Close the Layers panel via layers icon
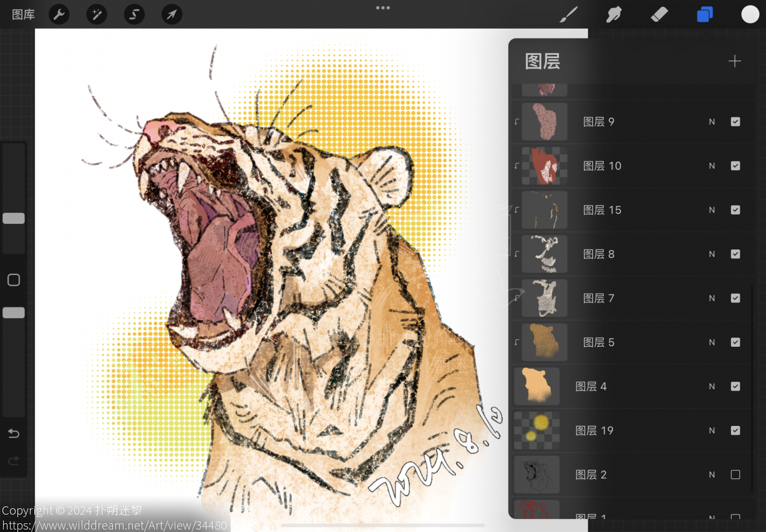 (705, 14)
